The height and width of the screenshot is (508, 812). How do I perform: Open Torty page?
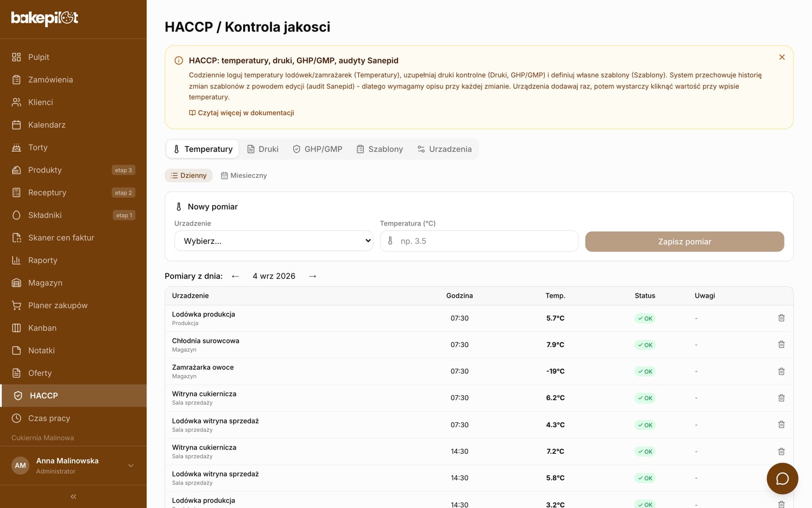coord(73,147)
